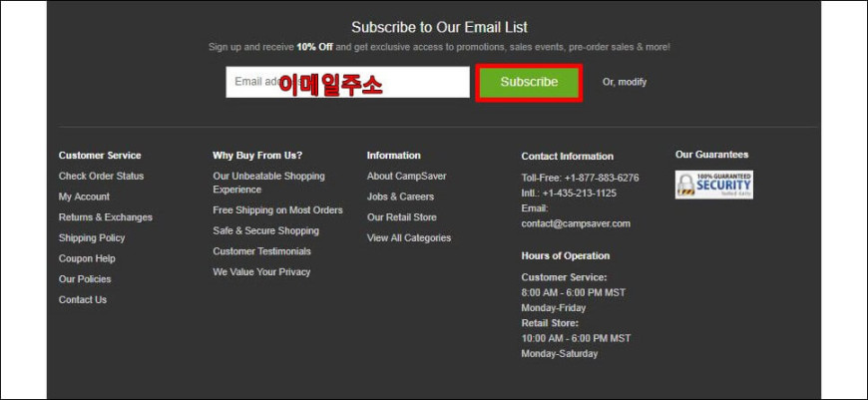Screen dimensions: 868x400
Task: View Customer Testimonials
Action: tap(261, 251)
